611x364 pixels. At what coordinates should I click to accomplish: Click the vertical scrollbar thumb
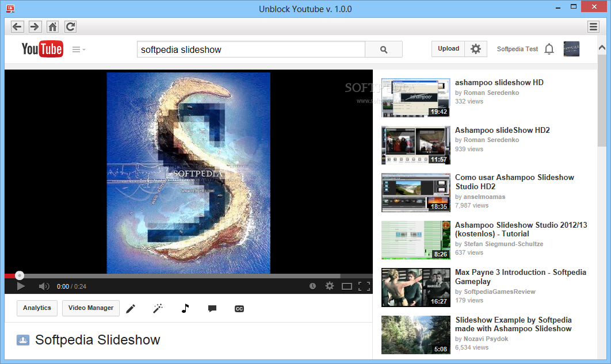point(602,101)
